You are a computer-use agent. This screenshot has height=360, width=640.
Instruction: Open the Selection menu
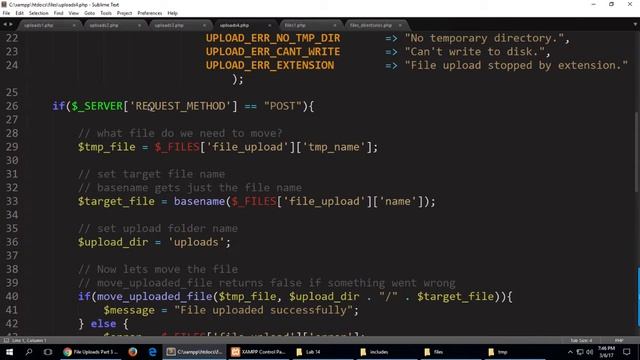click(38, 13)
